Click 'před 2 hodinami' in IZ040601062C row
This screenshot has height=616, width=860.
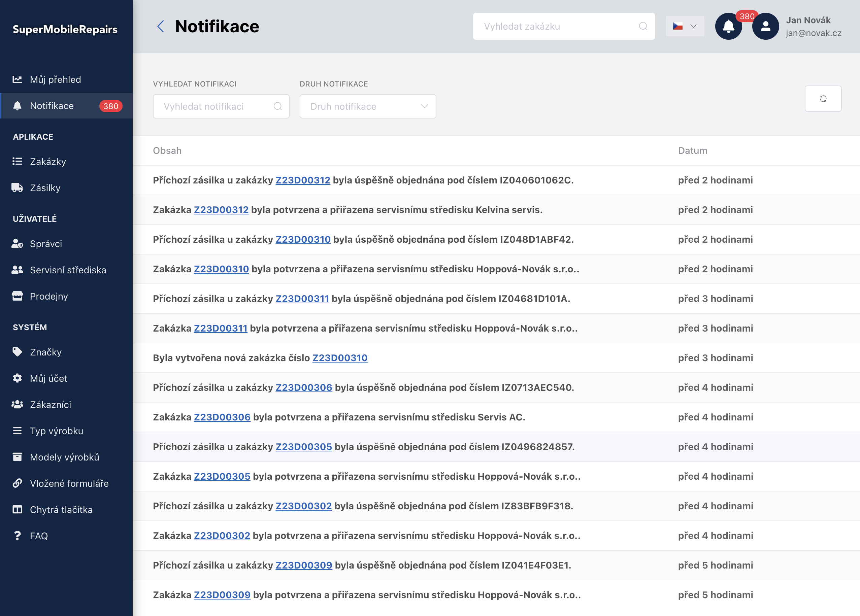click(715, 180)
